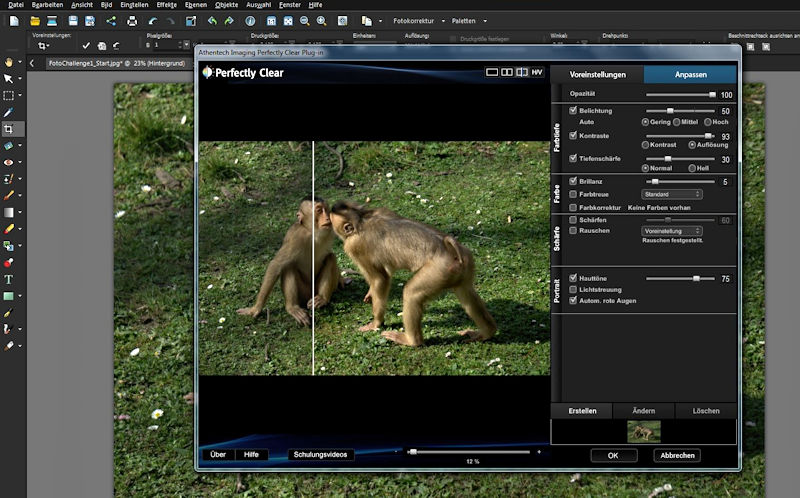Click the Print icon in toolbar

pyautogui.click(x=131, y=20)
